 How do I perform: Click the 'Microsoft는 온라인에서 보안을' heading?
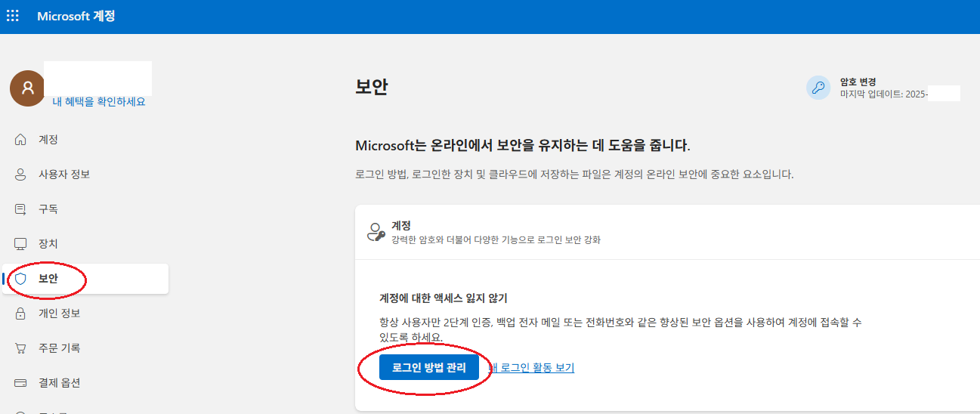pos(523,145)
